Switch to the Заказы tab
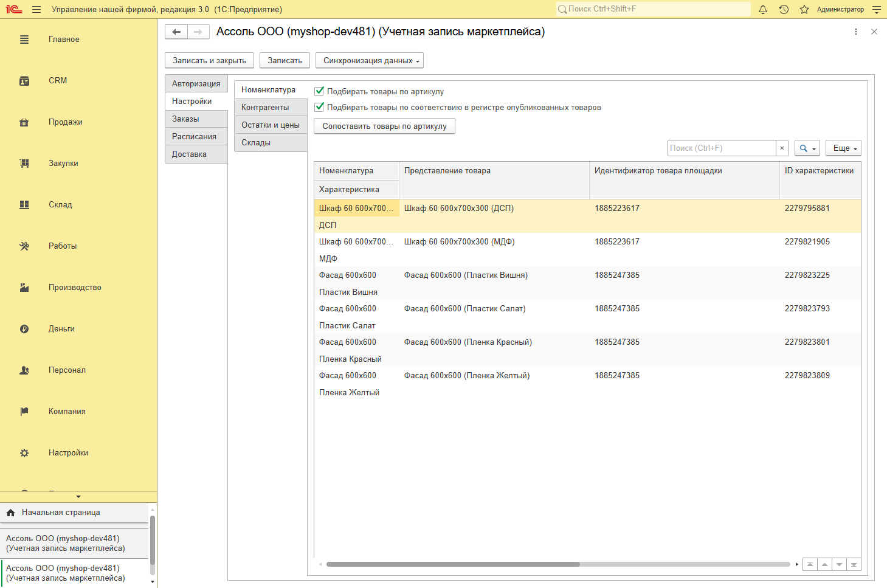 (196, 119)
